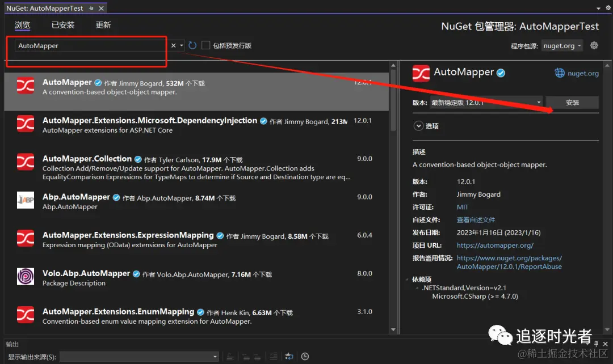This screenshot has width=613, height=364.
Task: Open the 版本 最新稳定版 12.0.1 dropdown
Action: pos(486,102)
